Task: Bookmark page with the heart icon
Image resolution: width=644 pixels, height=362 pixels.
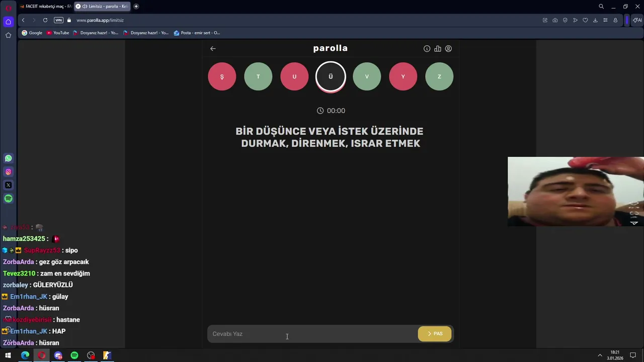Action: pyautogui.click(x=585, y=20)
